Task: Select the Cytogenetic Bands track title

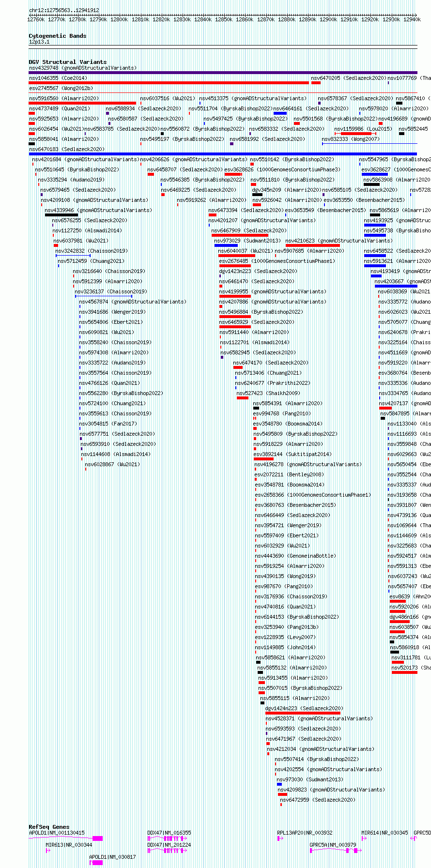Action: [58, 36]
